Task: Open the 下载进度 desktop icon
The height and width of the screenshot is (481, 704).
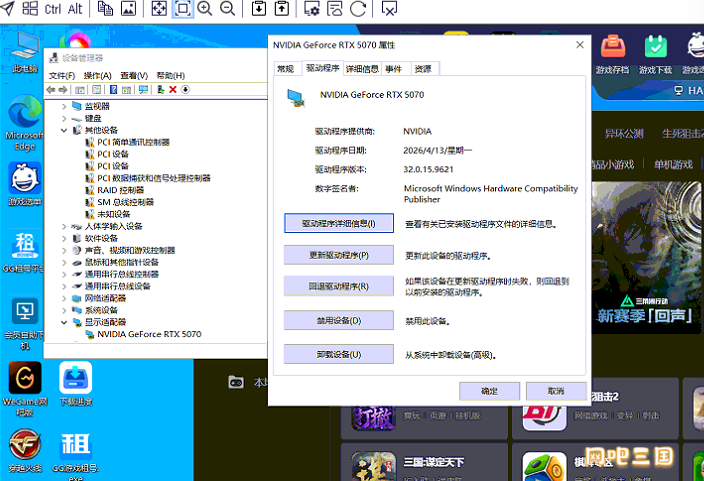Action: point(75,384)
